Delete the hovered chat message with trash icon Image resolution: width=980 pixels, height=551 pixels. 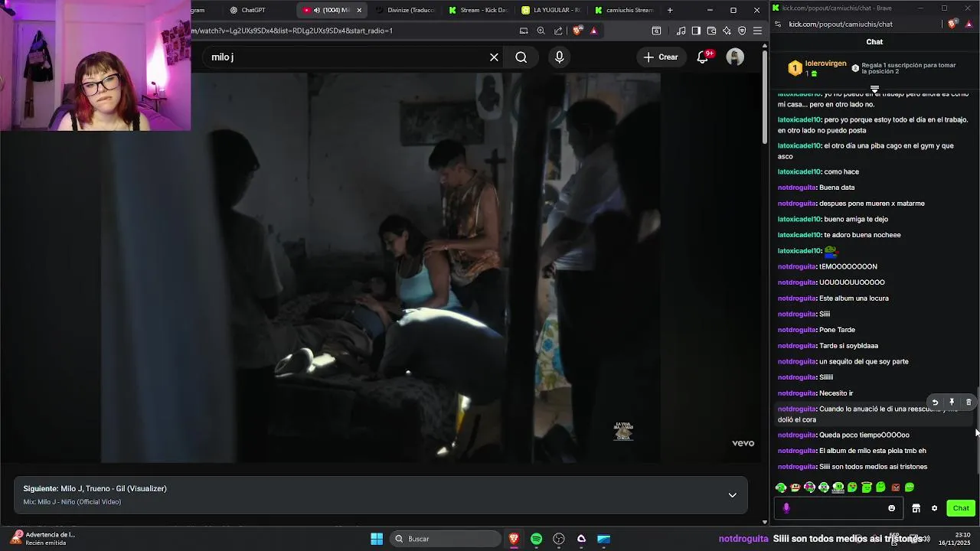969,403
